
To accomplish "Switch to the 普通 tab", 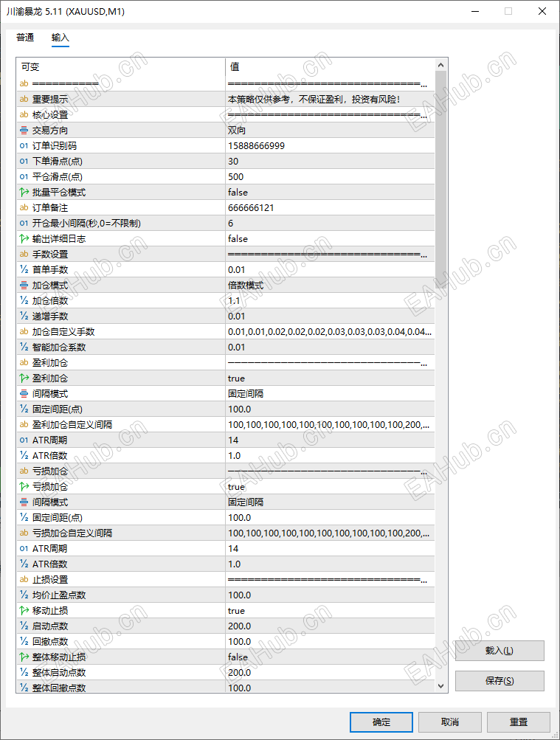I will (x=25, y=38).
